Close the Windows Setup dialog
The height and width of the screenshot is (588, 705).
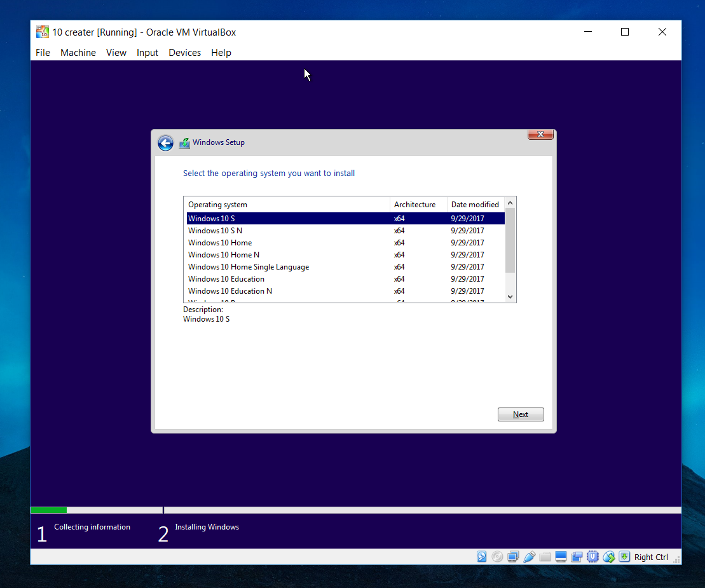tap(540, 134)
